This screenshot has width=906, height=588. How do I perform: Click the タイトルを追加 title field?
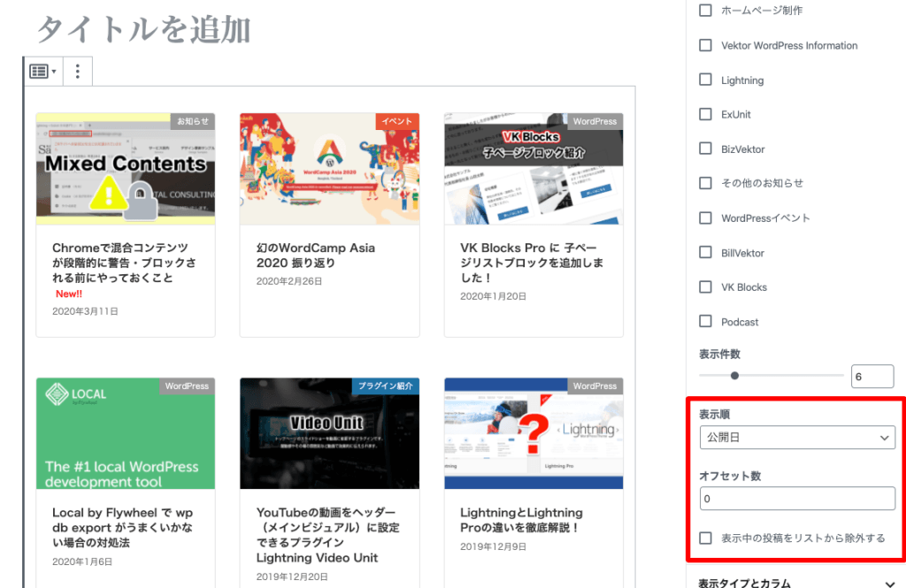(144, 29)
